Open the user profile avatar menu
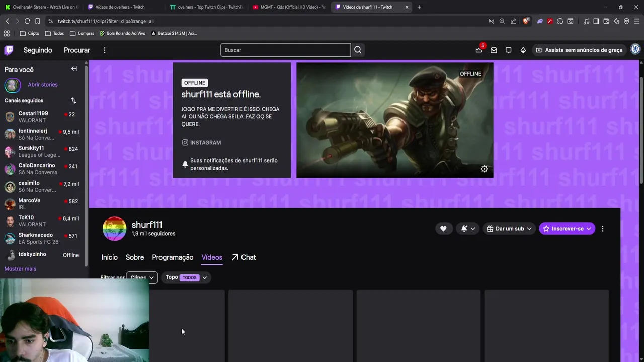 click(635, 49)
